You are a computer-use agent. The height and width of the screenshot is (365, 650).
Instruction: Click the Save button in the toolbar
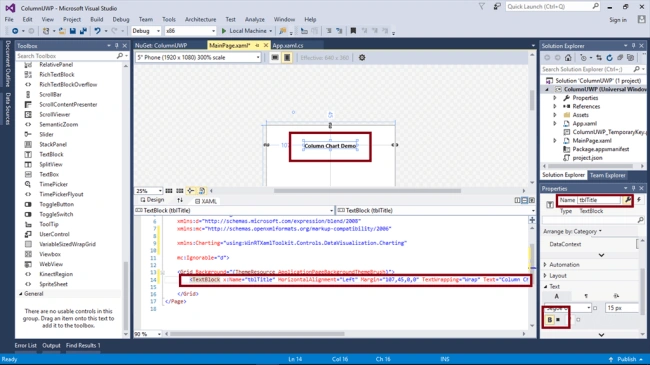[x=73, y=31]
